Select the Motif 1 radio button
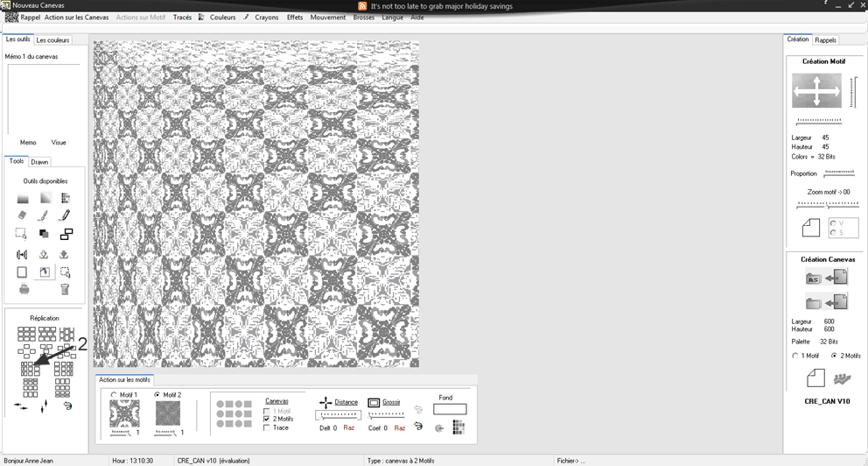 pyautogui.click(x=114, y=395)
